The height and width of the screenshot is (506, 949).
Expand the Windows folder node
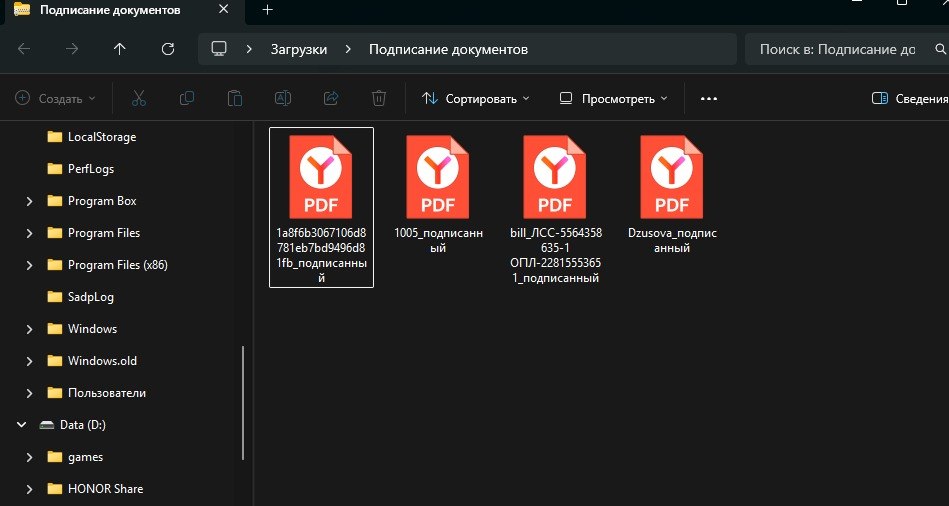coord(28,329)
